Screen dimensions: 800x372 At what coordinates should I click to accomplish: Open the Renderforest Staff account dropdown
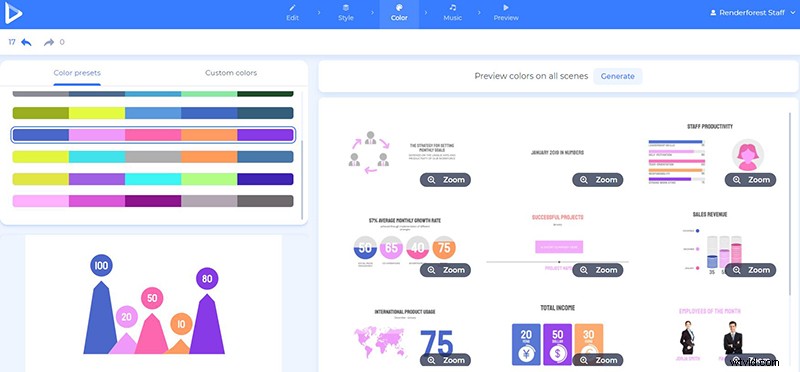click(x=753, y=13)
